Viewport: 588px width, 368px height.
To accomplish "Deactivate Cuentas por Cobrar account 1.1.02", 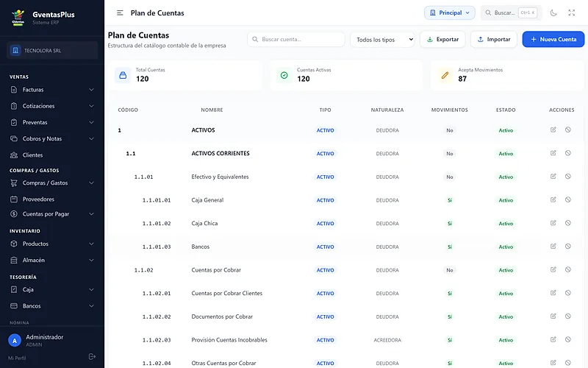I will point(567,269).
